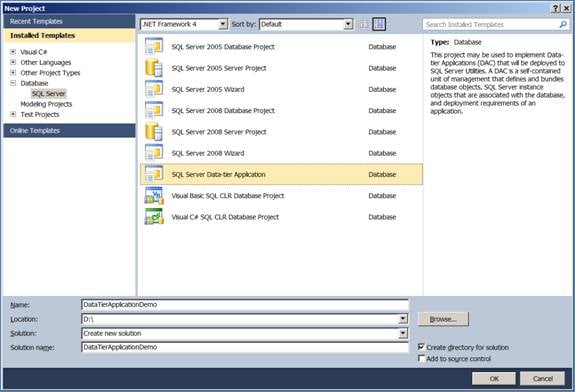Image resolution: width=575 pixels, height=392 pixels.
Task: Open the Recent Templates section
Action: click(69, 21)
